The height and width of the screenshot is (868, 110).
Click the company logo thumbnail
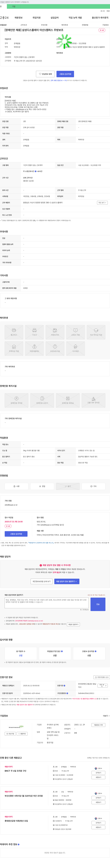[16, 727]
